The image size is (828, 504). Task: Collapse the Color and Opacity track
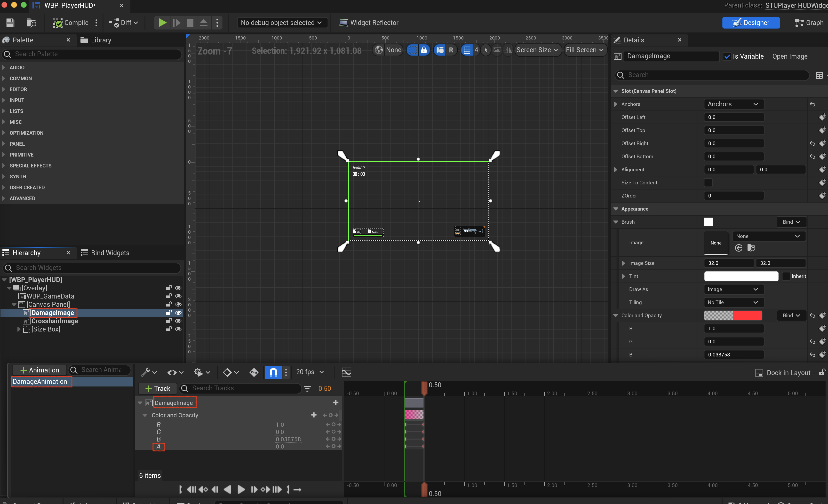click(x=145, y=415)
